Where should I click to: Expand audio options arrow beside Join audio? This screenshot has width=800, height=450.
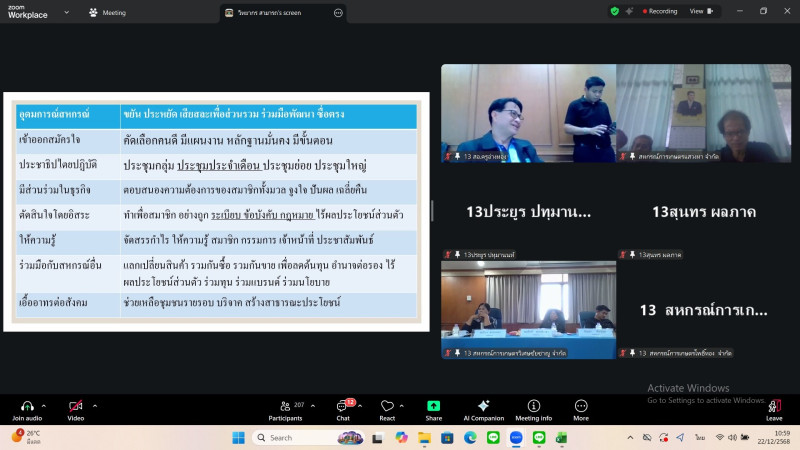pyautogui.click(x=45, y=406)
